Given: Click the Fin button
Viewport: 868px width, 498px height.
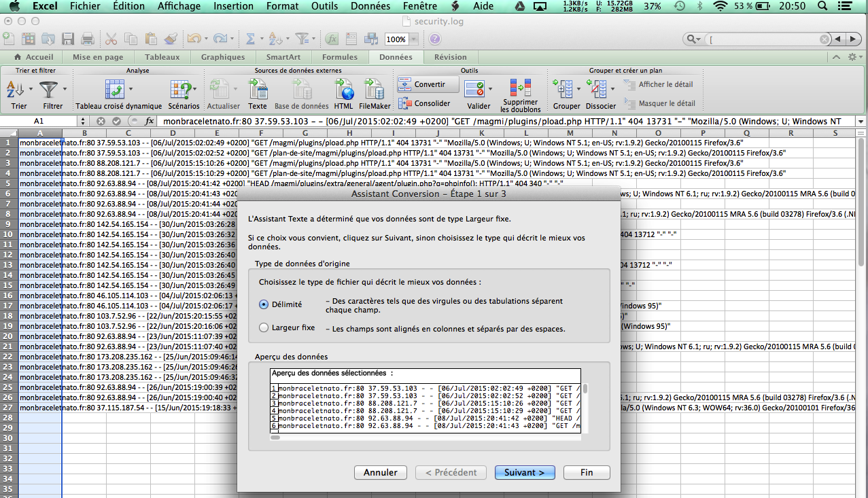Looking at the screenshot, I should pyautogui.click(x=587, y=472).
